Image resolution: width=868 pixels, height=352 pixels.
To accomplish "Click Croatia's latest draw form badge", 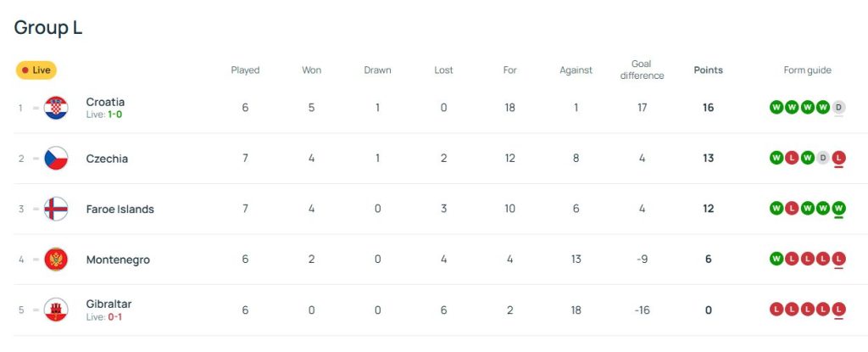I will 839,108.
